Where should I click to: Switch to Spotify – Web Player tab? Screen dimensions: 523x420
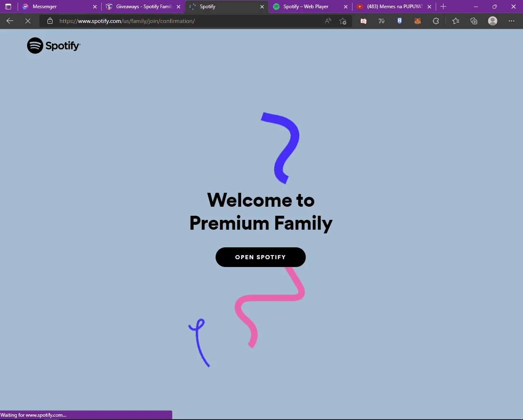point(310,7)
